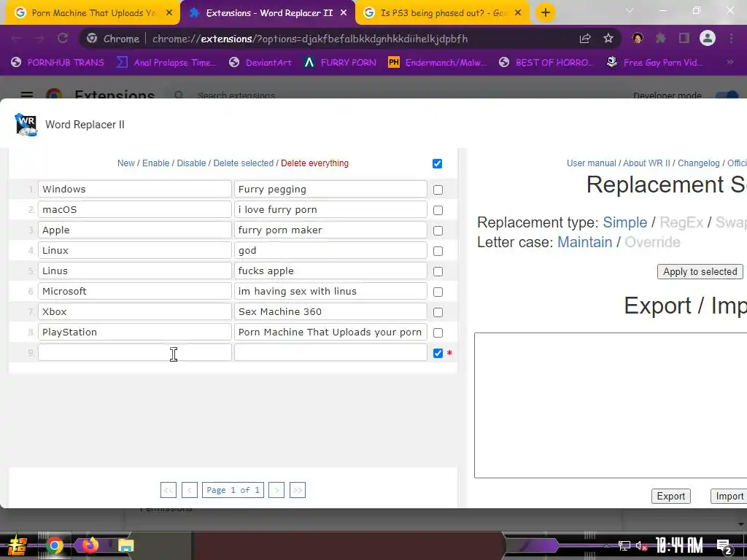Image resolution: width=747 pixels, height=560 pixels.
Task: Select the Extensions - Word Replacer II tab
Action: point(268,13)
